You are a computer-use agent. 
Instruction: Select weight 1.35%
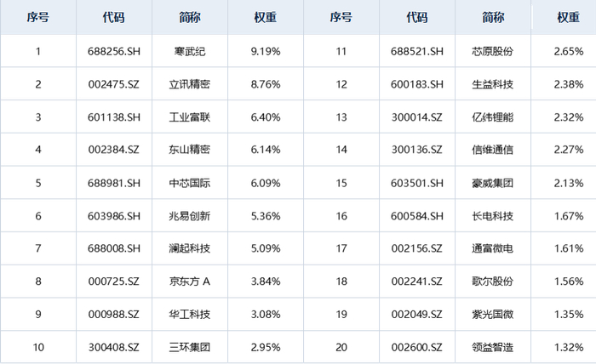pyautogui.click(x=568, y=315)
